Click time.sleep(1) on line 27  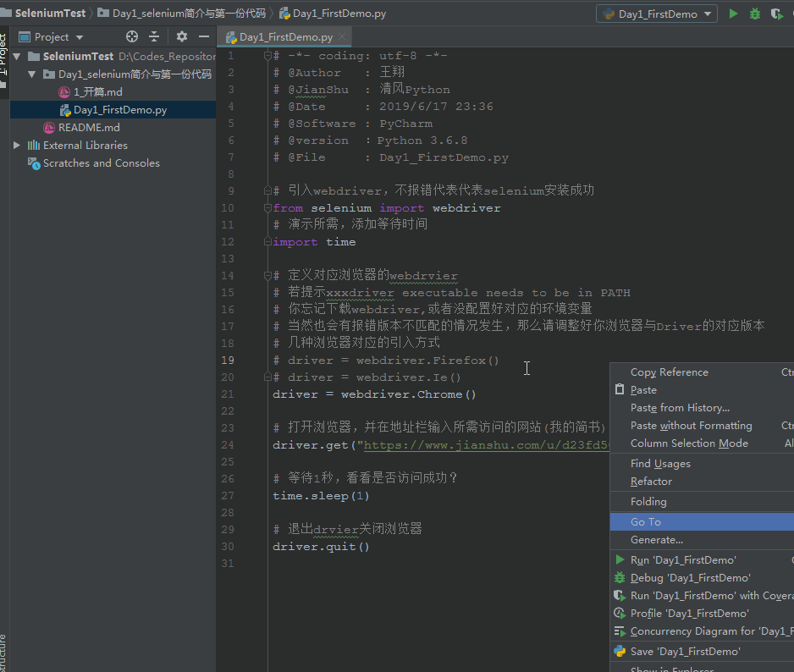[x=321, y=496]
